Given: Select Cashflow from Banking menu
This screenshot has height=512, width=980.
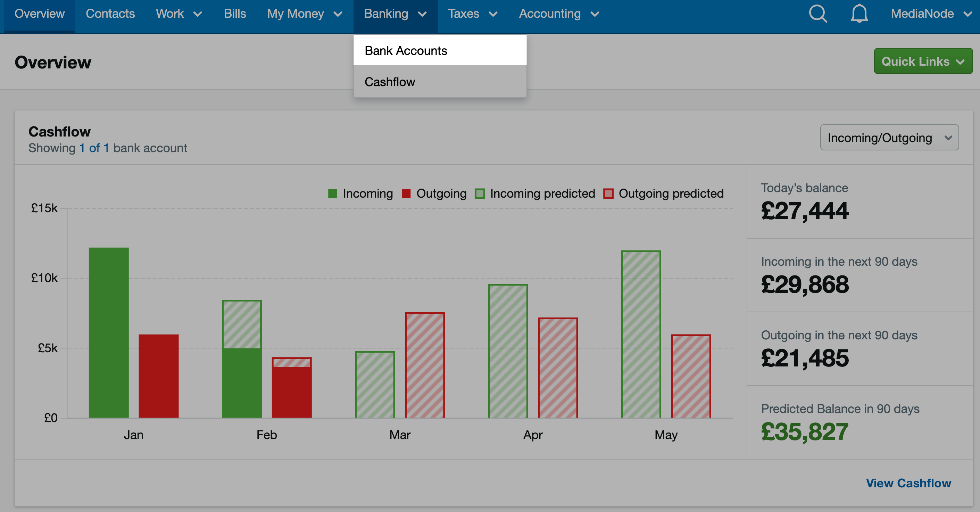Looking at the screenshot, I should (440, 82).
